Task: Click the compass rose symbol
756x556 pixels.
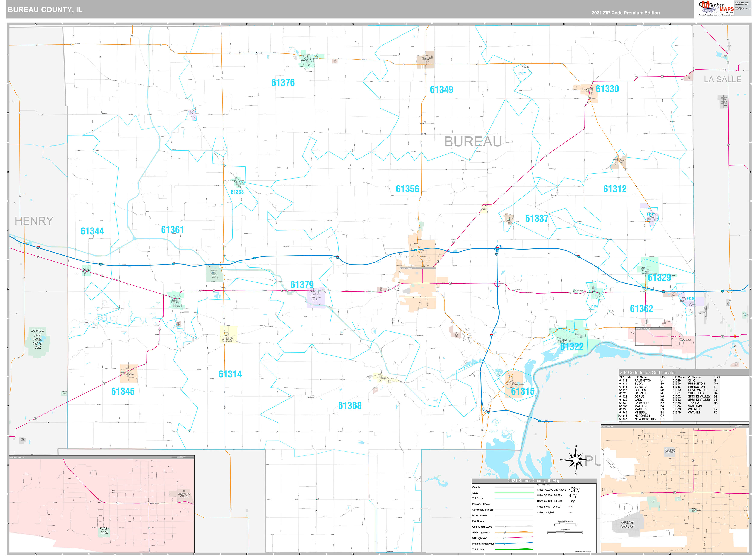Action: tap(576, 460)
